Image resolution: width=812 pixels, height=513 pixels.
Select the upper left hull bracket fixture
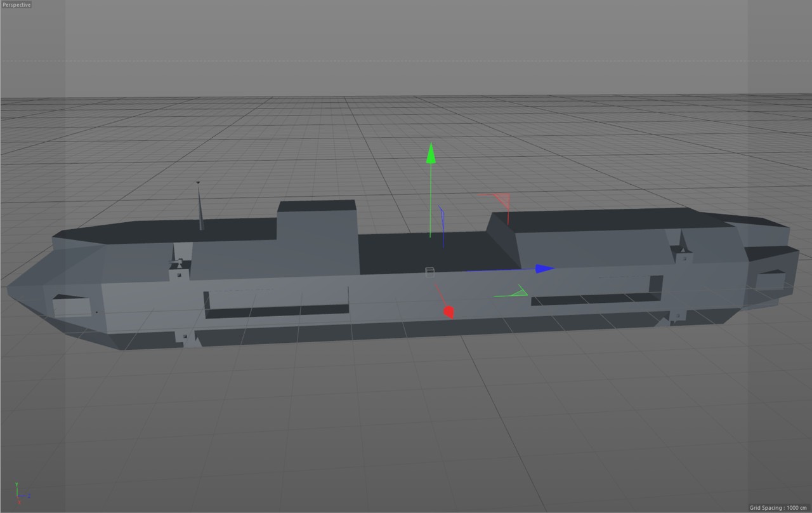[x=177, y=269]
